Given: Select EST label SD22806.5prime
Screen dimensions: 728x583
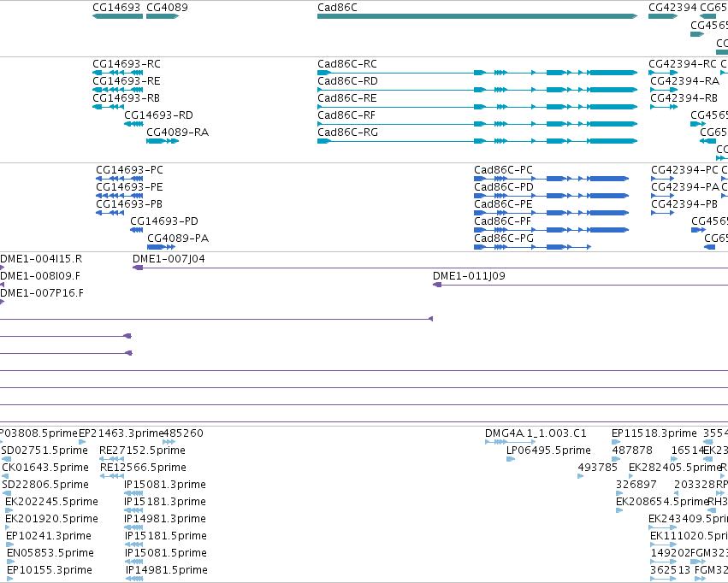Looking at the screenshot, I should pos(45,485).
